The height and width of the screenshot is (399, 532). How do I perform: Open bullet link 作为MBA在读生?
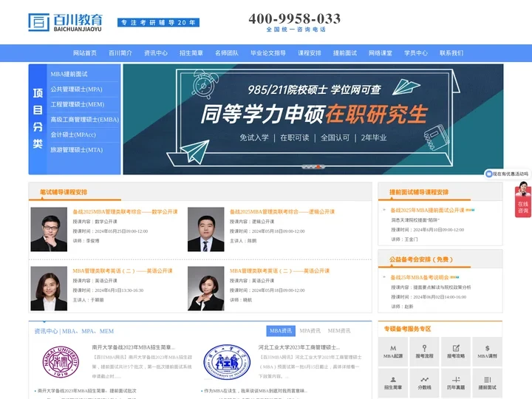pos(256,391)
